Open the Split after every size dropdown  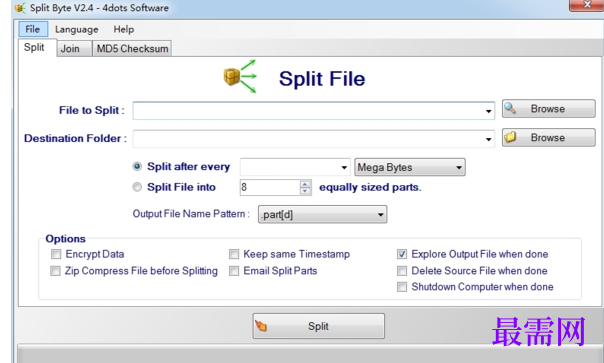click(x=344, y=167)
